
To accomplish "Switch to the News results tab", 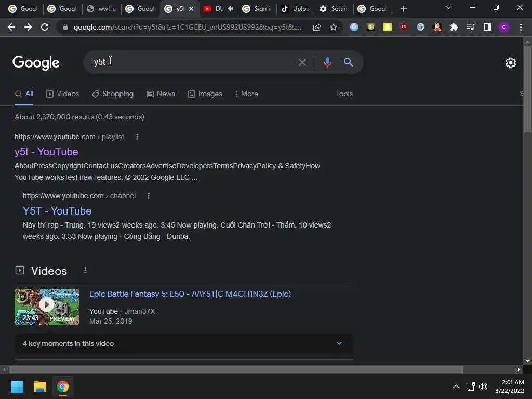I will click(x=161, y=94).
